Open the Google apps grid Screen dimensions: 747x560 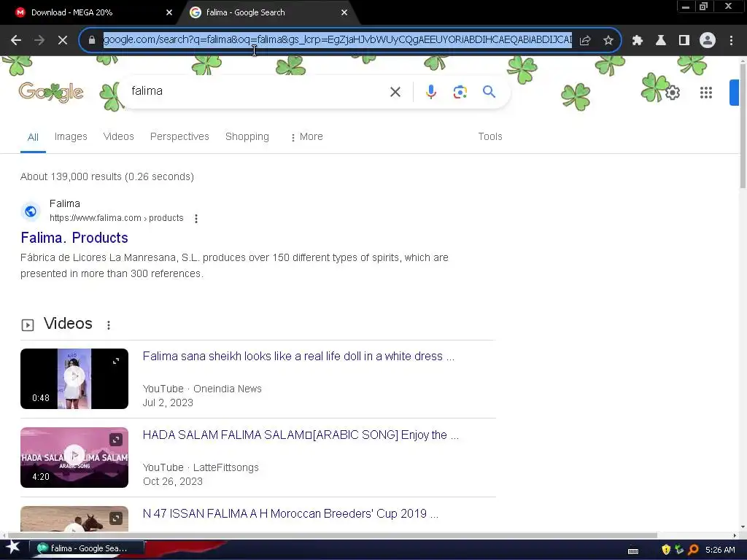(x=705, y=93)
